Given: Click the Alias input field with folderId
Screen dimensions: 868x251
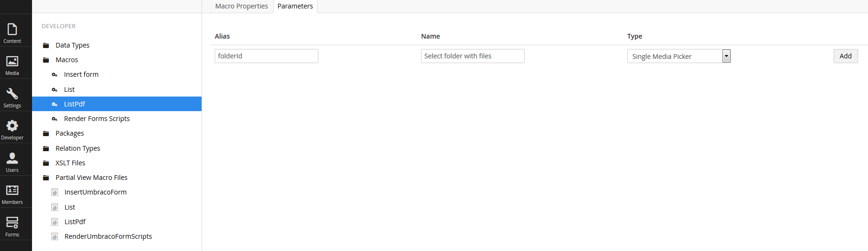Looking at the screenshot, I should (267, 56).
